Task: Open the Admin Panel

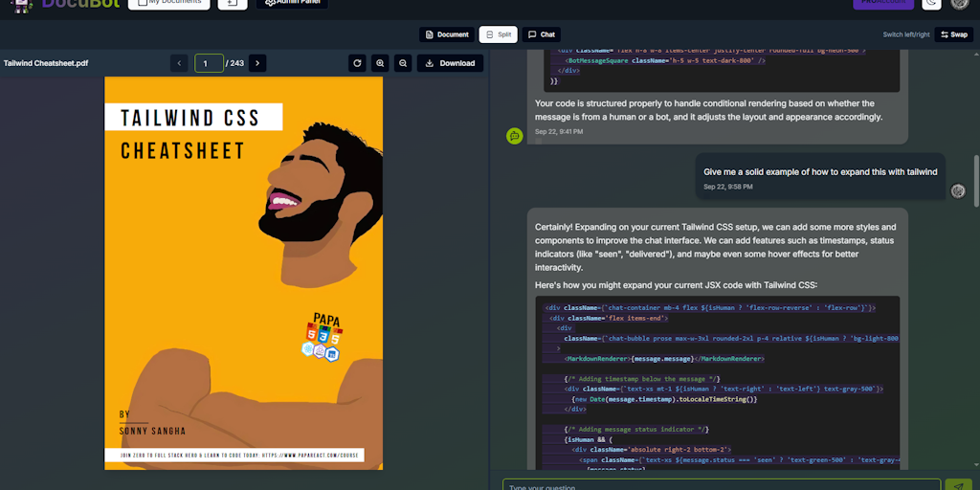Action: pyautogui.click(x=292, y=3)
